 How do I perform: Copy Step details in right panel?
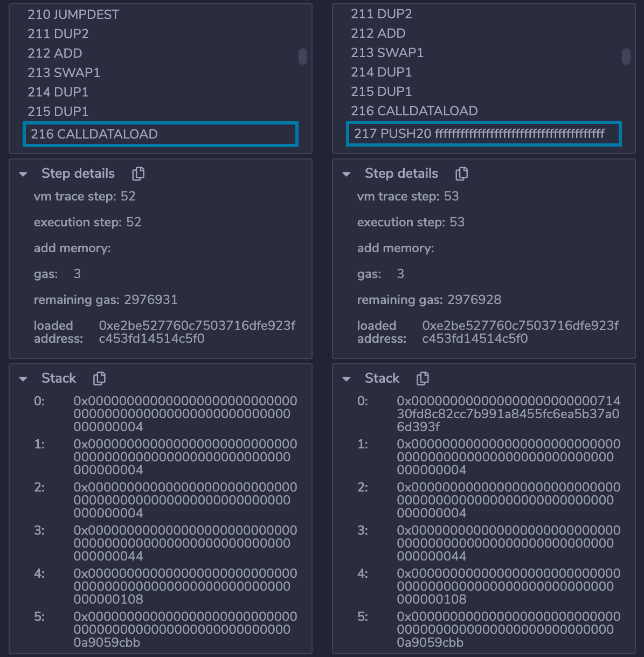(x=462, y=174)
